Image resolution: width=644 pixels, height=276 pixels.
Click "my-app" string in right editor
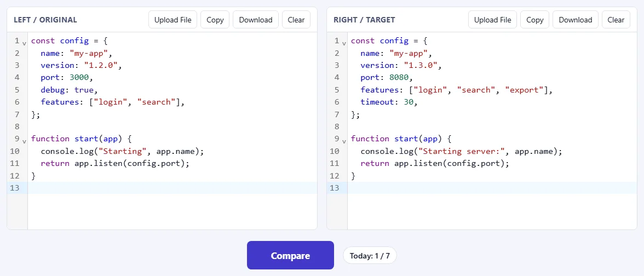(409, 53)
